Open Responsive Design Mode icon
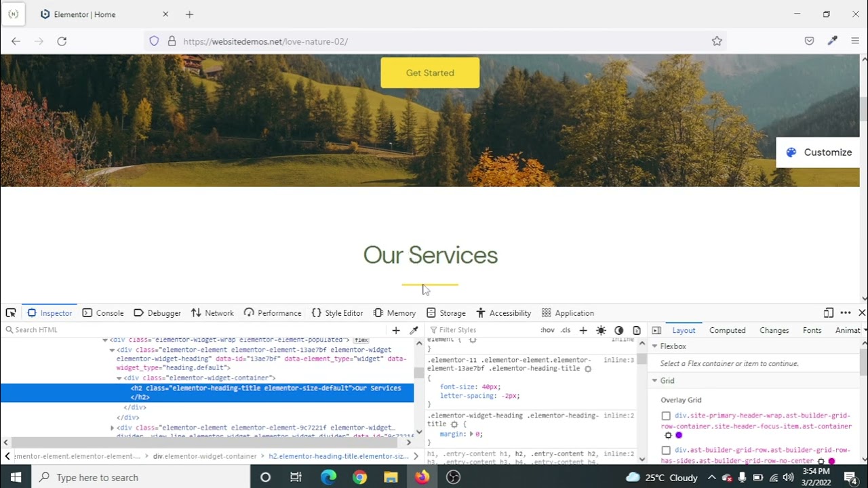 click(x=828, y=312)
